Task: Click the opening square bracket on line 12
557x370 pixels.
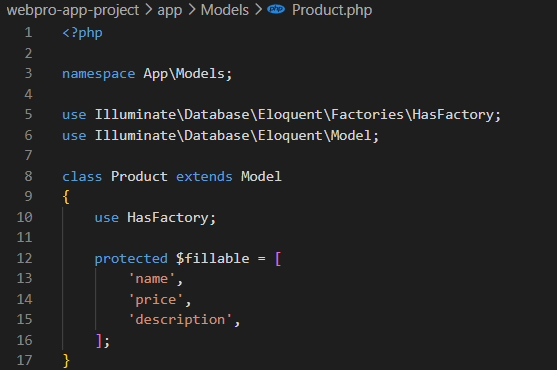Action: (278, 259)
